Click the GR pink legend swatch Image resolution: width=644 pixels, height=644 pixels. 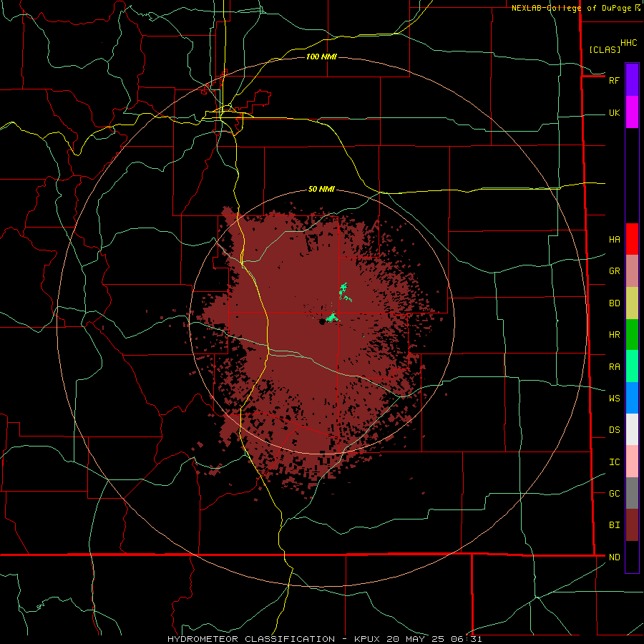click(x=632, y=271)
